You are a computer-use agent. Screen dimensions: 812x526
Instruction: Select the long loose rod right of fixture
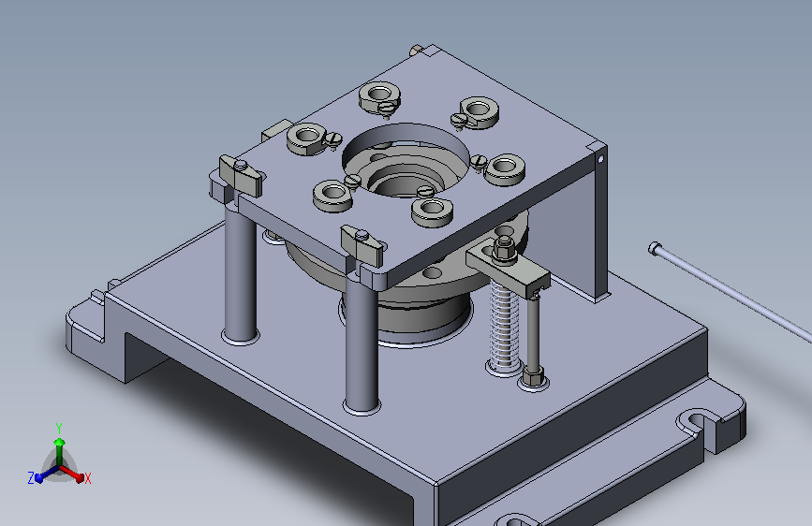[731, 293]
